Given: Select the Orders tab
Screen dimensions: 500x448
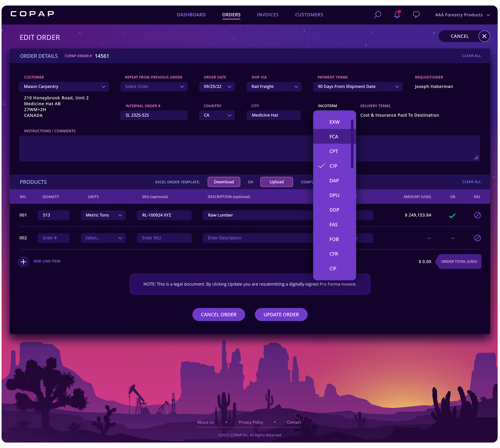Looking at the screenshot, I should pos(231,15).
